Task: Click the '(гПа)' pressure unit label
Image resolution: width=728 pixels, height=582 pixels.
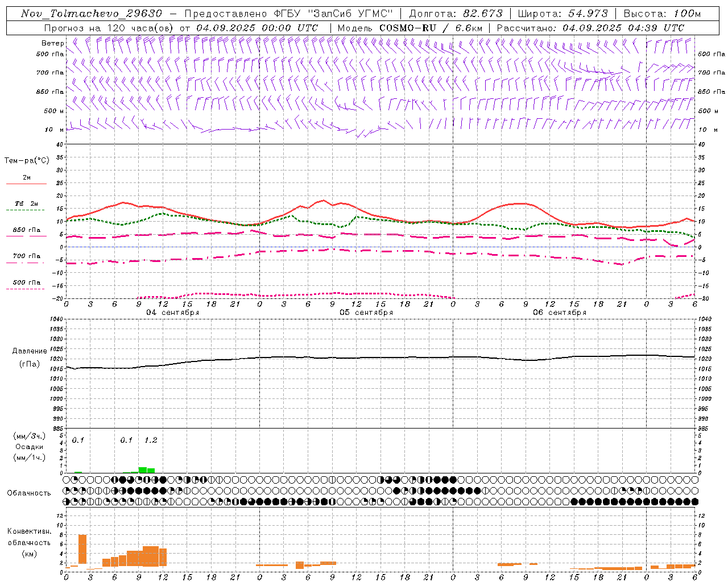Action: pos(30,364)
